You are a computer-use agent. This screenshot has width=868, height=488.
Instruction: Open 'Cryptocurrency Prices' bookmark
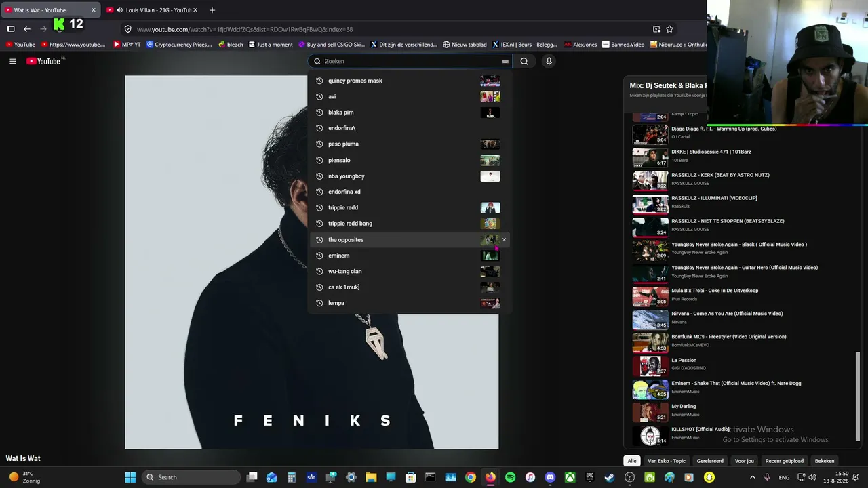[179, 45]
